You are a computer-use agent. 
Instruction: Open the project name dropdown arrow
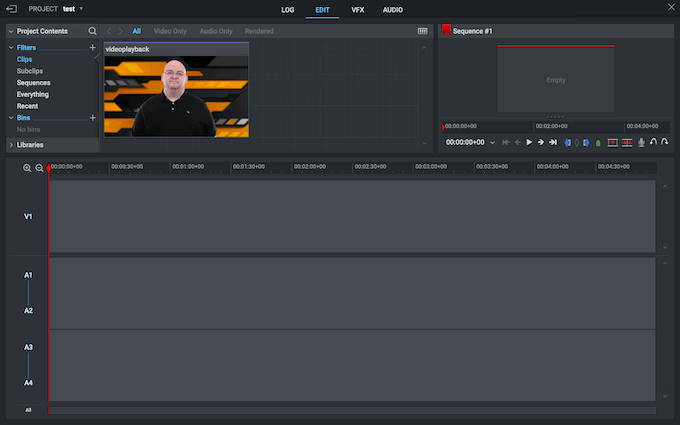tap(81, 9)
